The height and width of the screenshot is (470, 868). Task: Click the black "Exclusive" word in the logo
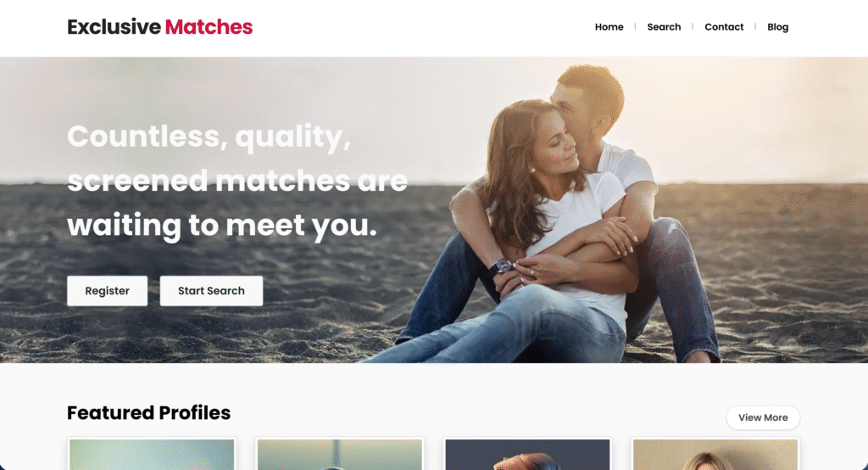tap(114, 26)
